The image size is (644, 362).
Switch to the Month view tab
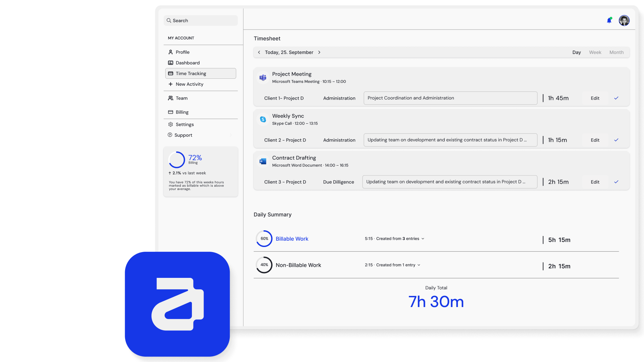click(x=616, y=52)
